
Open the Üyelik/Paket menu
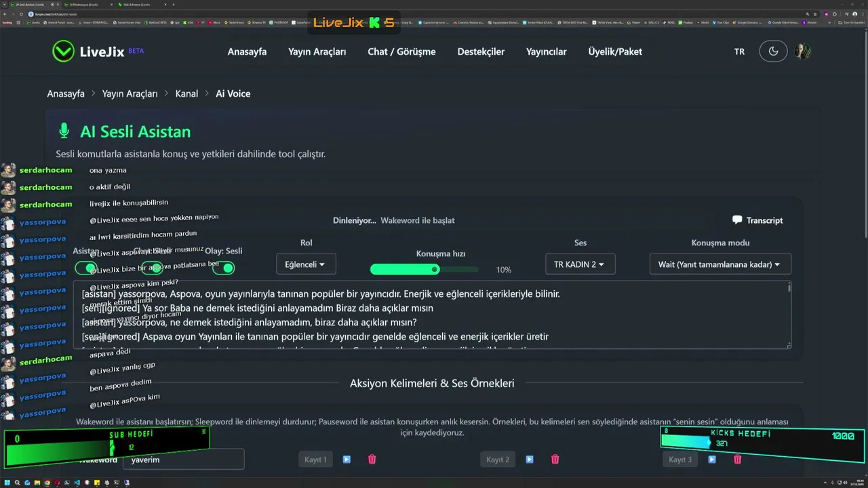[615, 52]
